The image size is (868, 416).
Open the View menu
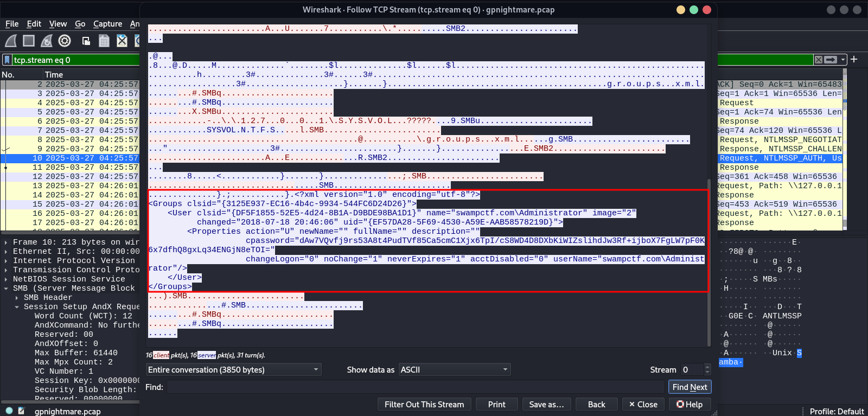pos(58,24)
